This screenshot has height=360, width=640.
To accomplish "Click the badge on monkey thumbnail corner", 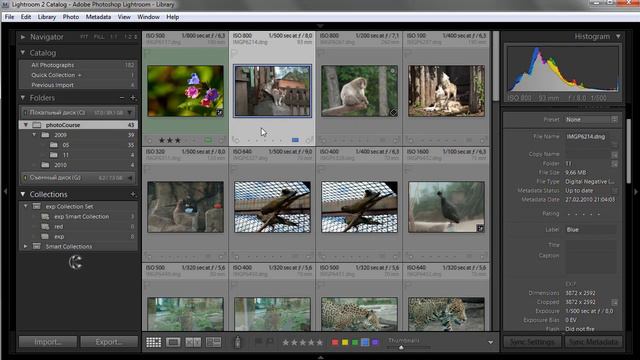I will click(393, 113).
